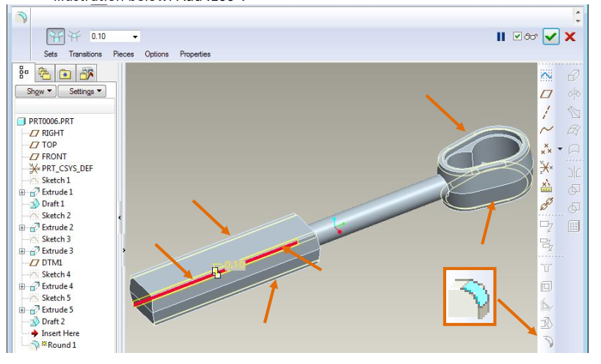Open the radius value dropdown
The height and width of the screenshot is (364, 601).
click(x=135, y=37)
